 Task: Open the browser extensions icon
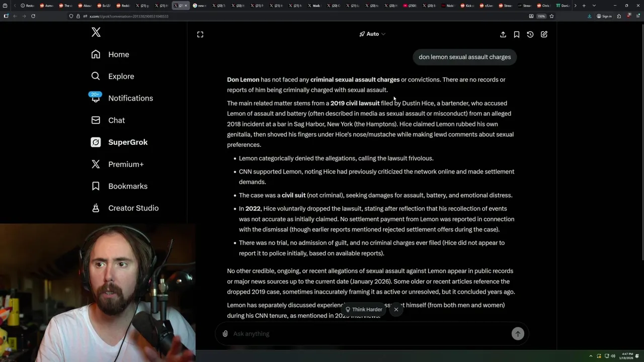(618, 16)
